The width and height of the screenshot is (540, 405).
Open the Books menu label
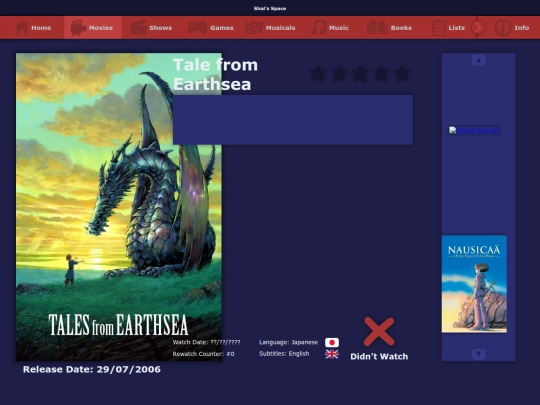point(401,28)
